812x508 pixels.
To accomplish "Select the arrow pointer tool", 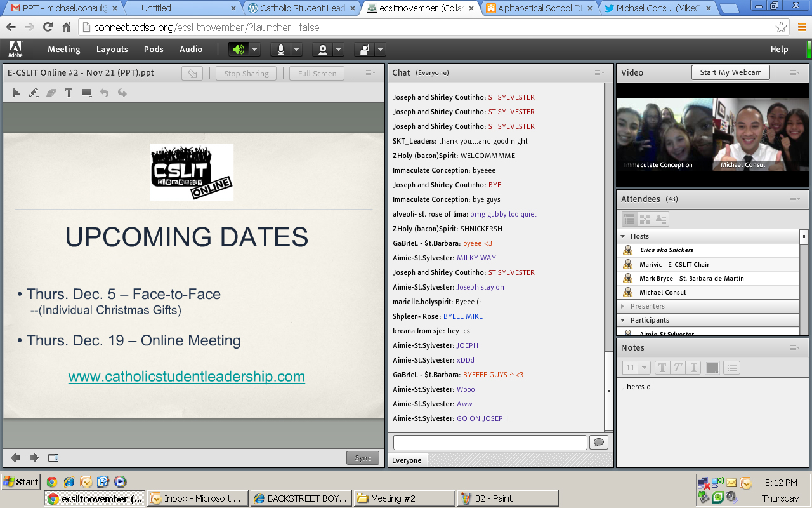I will [16, 93].
